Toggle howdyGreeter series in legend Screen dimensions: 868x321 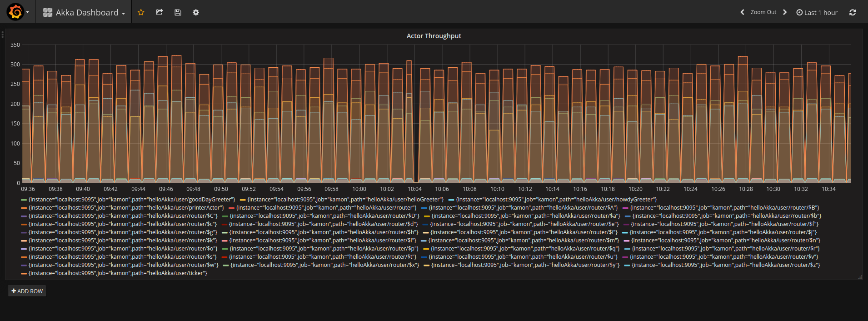click(556, 200)
